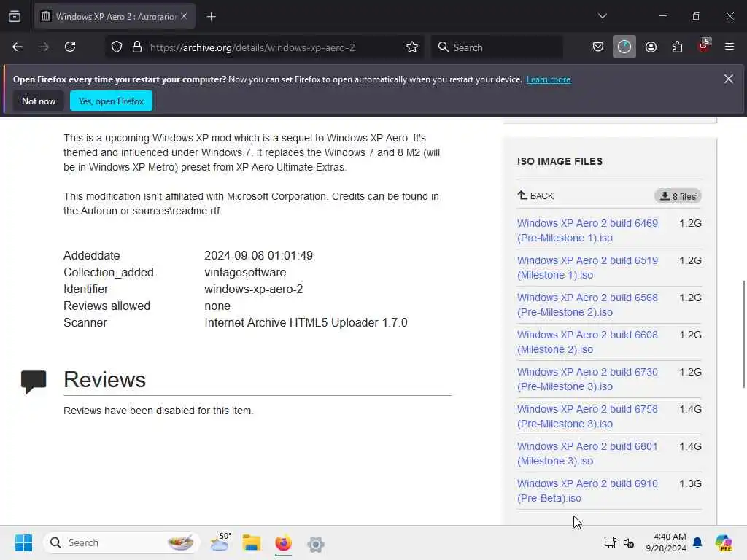
Task: Click the Reviews speech-bubble icon
Action: (34, 381)
